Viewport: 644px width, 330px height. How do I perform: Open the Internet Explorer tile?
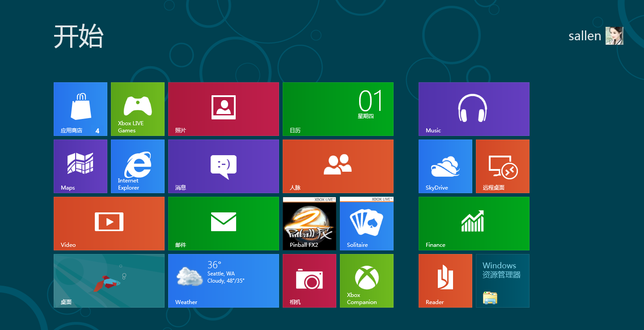tap(138, 166)
